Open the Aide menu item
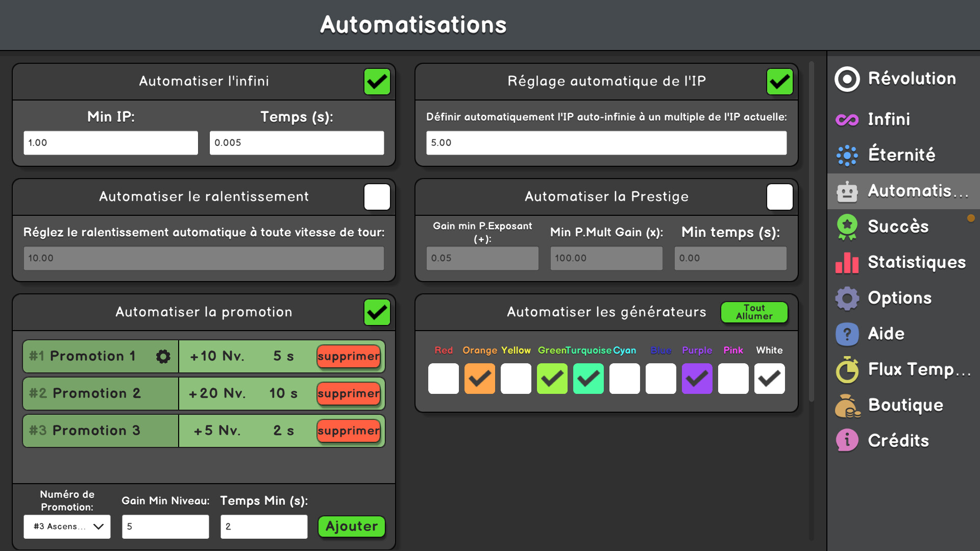This screenshot has width=980, height=551. pyautogui.click(x=886, y=334)
